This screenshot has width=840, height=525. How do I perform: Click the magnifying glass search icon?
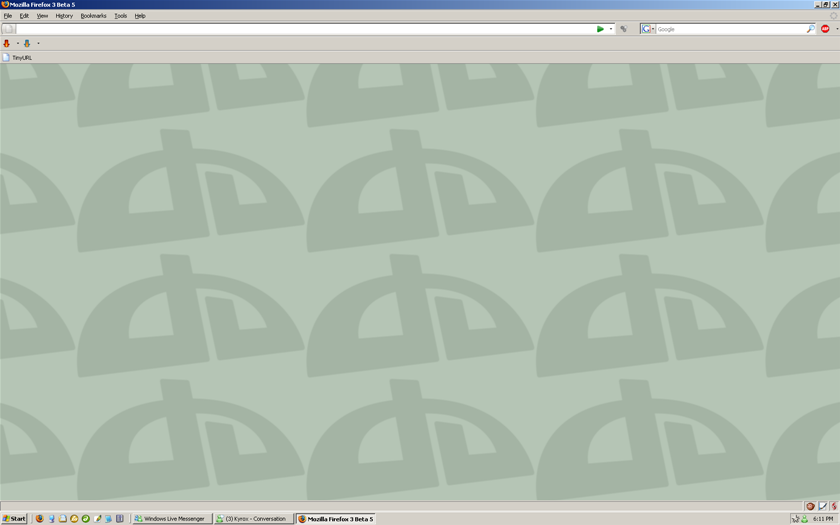pyautogui.click(x=811, y=29)
